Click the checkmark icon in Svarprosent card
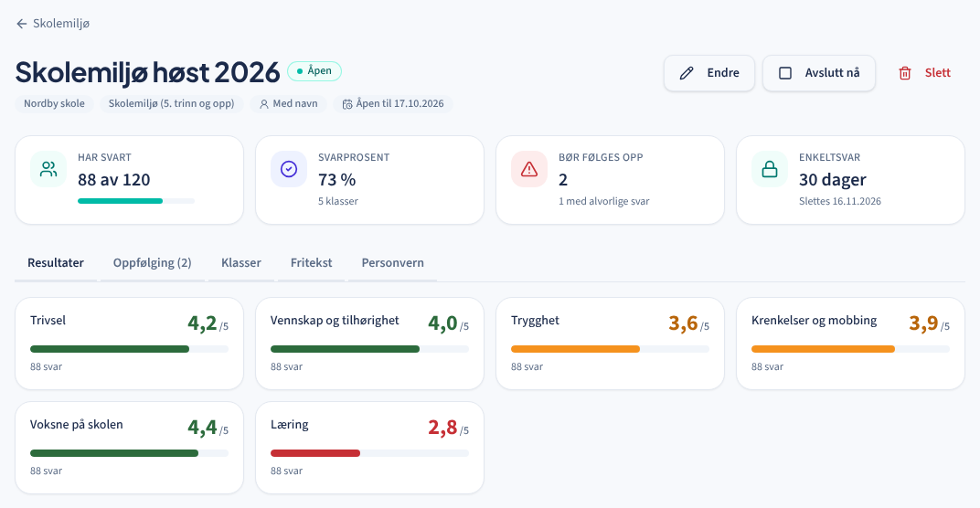This screenshot has width=980, height=508. coord(289,169)
